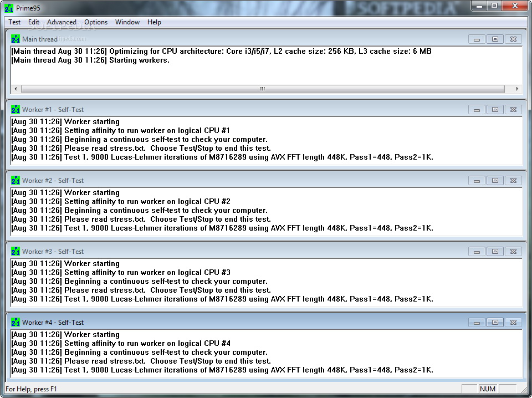Click the Worker #1 window icon

click(x=16, y=109)
